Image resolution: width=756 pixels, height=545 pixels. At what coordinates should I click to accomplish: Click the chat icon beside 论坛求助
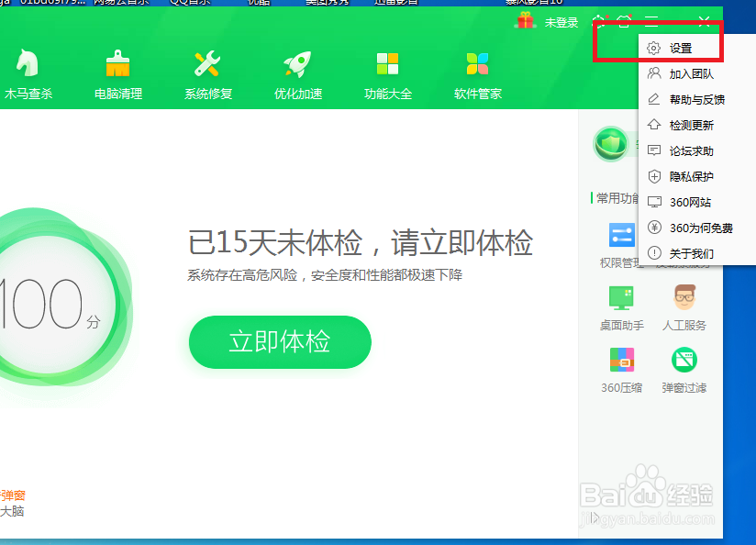pos(654,150)
